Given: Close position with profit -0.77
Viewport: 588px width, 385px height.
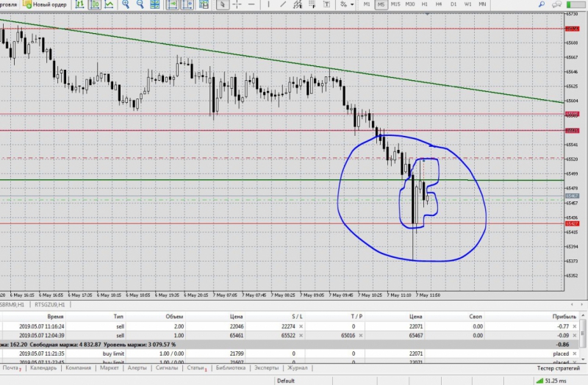Looking at the screenshot, I should pyautogui.click(x=575, y=326).
